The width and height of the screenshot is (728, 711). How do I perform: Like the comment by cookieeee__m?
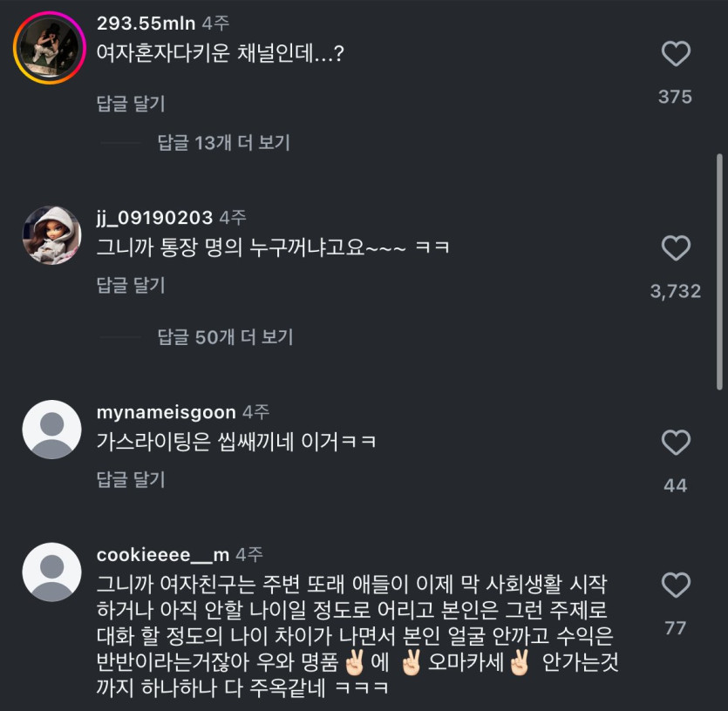pos(676,585)
